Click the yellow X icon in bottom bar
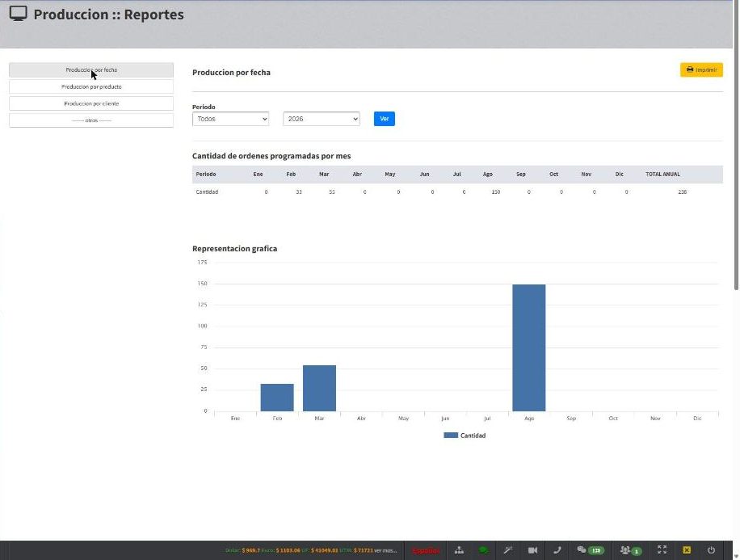The height and width of the screenshot is (560, 740). tap(687, 550)
